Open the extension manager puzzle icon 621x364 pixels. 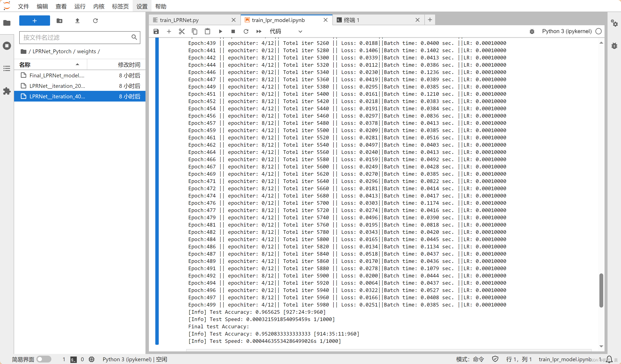pyautogui.click(x=7, y=91)
